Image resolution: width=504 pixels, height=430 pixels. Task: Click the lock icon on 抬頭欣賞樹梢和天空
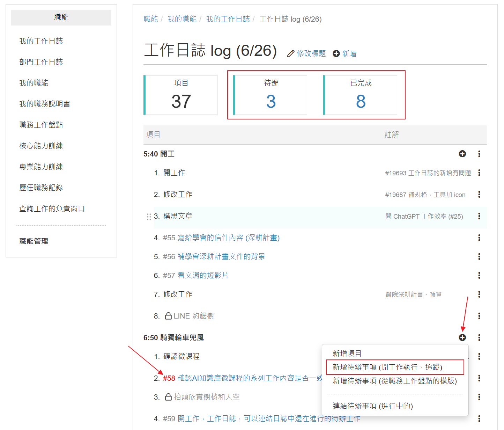[x=168, y=397]
